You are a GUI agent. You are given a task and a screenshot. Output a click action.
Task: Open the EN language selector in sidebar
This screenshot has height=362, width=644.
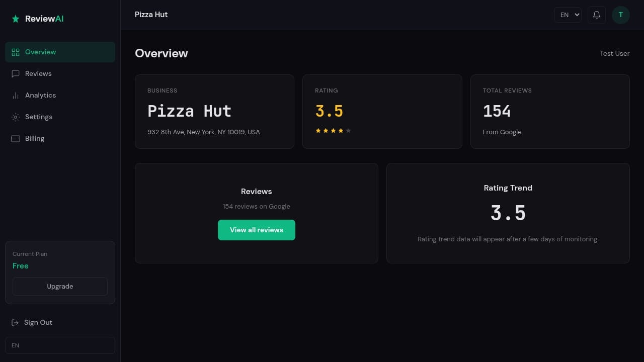(60, 345)
